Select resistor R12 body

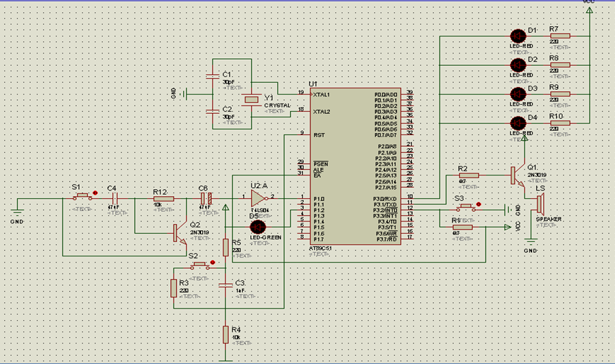coord(163,199)
